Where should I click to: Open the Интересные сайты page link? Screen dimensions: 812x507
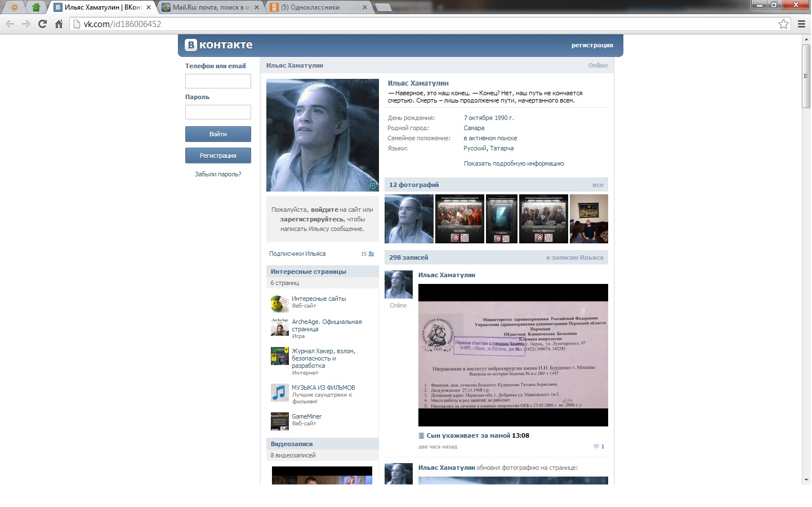(x=319, y=299)
